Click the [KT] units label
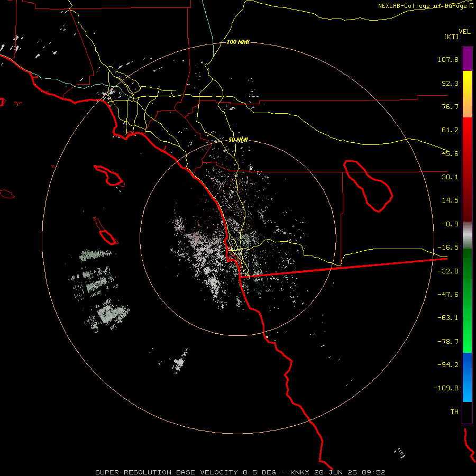Viewport: 476px width, 476px height. (x=452, y=36)
